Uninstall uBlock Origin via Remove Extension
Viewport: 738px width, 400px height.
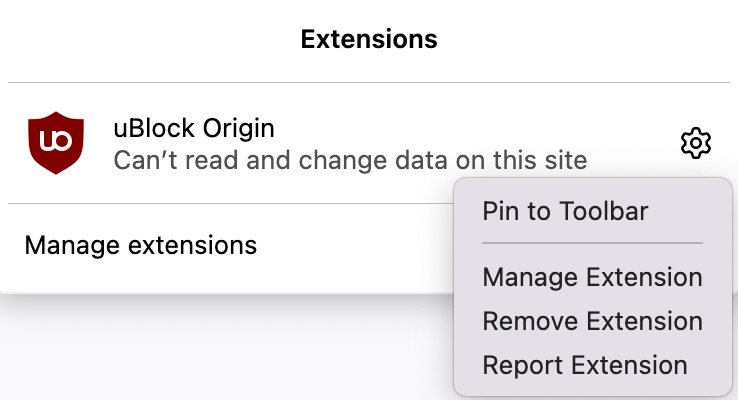(x=592, y=321)
